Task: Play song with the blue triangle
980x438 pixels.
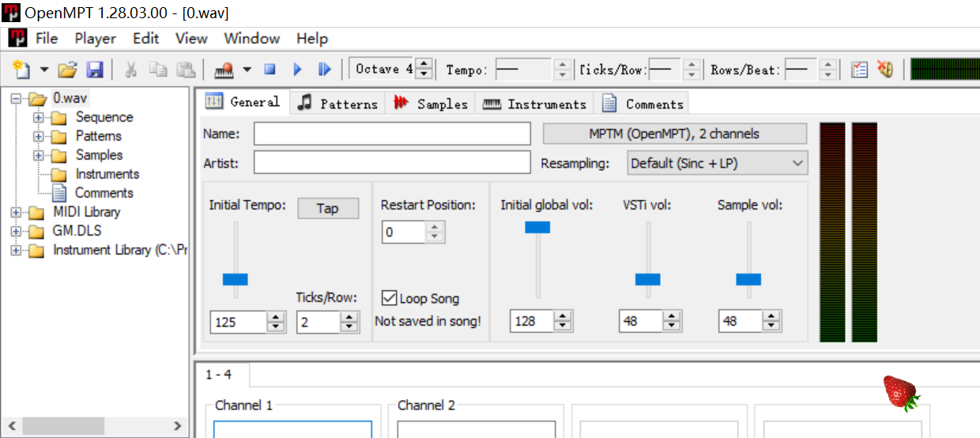Action: 297,70
